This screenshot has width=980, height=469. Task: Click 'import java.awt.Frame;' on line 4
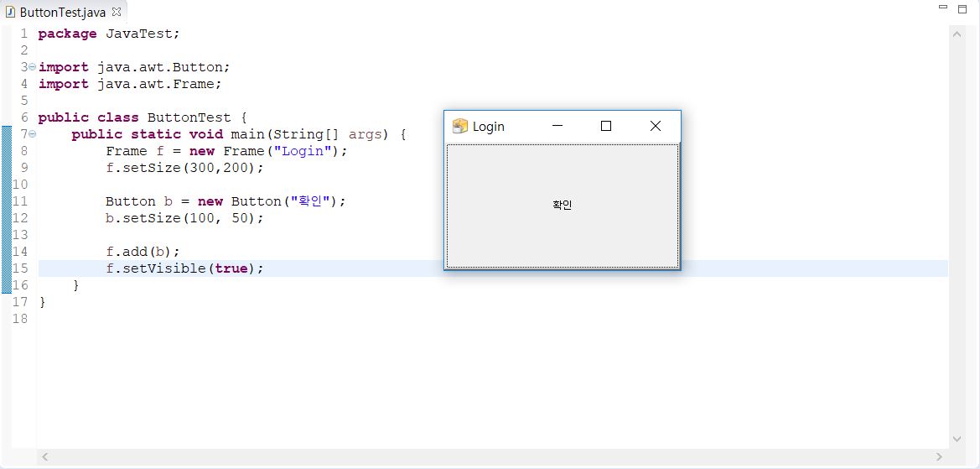click(130, 84)
